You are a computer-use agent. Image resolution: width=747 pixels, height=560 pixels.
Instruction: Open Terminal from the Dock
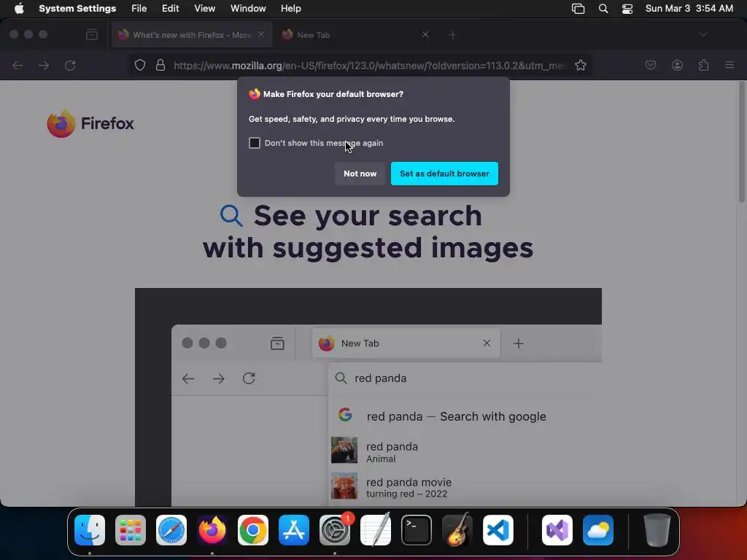click(x=417, y=530)
